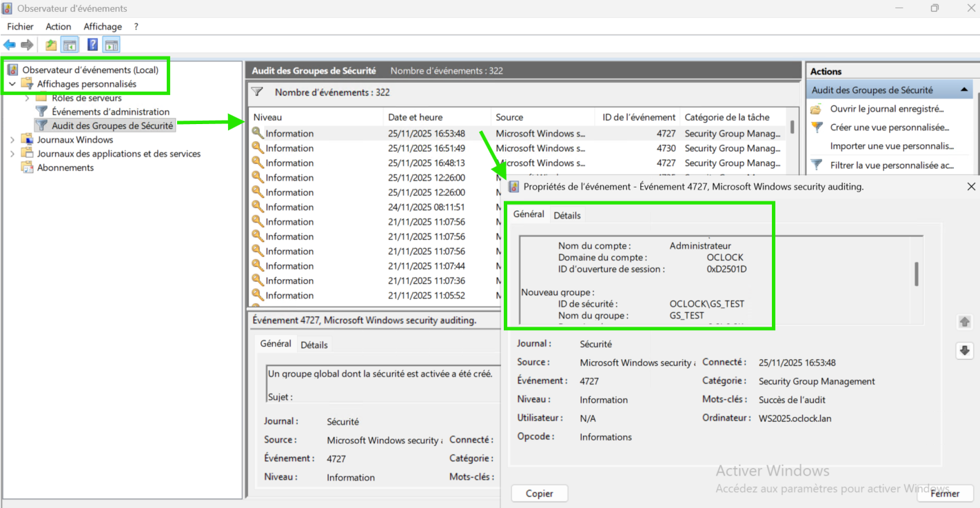
Task: Click the down arrow for next event
Action: pos(964,351)
